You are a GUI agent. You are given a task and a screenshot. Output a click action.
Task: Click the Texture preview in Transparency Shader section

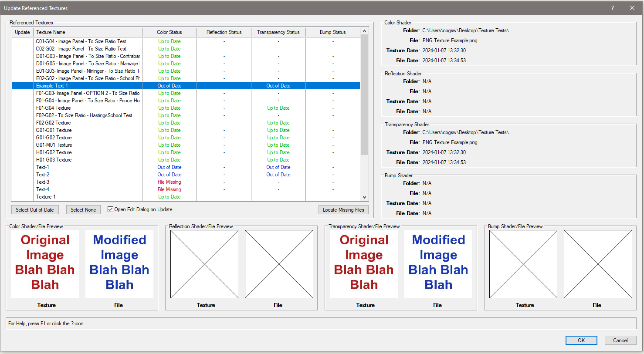click(x=363, y=263)
